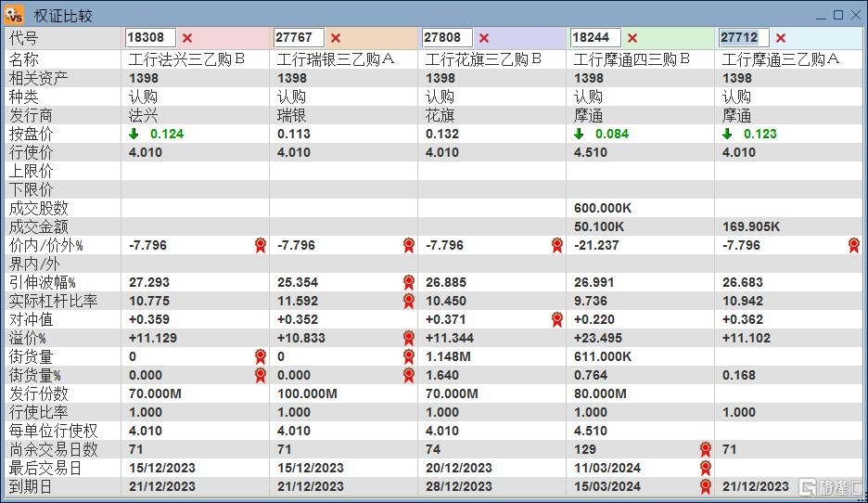This screenshot has height=503, width=868.
Task: Click the name 工行摩通三乙购A
Action: pos(781,59)
